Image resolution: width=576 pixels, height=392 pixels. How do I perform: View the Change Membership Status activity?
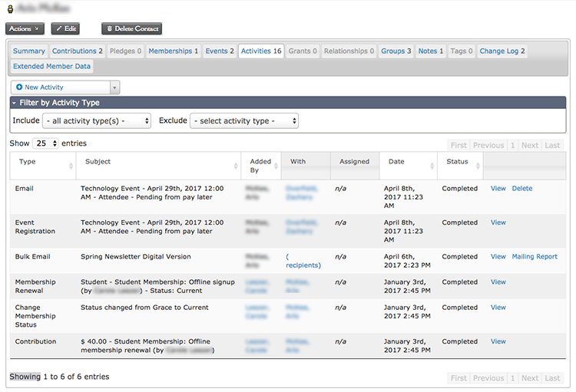[498, 307]
